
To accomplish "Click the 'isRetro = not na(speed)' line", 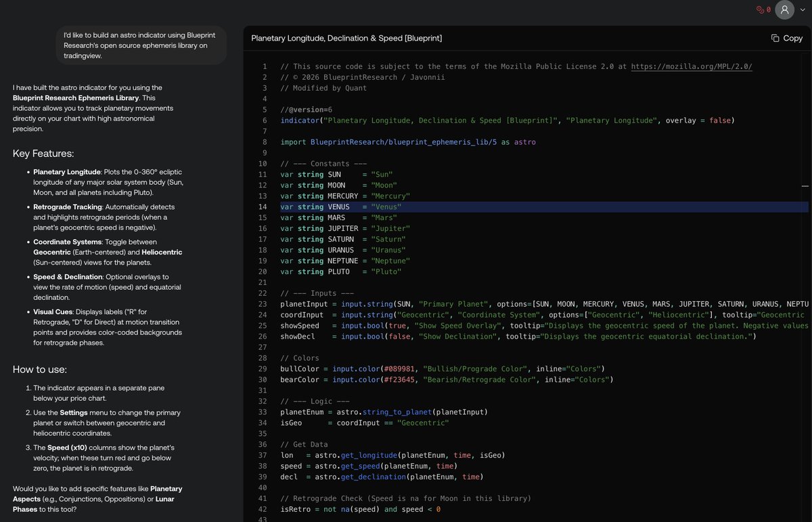I will 361,510.
